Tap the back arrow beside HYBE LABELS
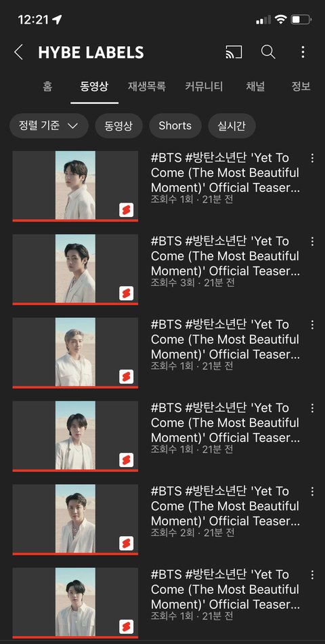 pos(18,53)
